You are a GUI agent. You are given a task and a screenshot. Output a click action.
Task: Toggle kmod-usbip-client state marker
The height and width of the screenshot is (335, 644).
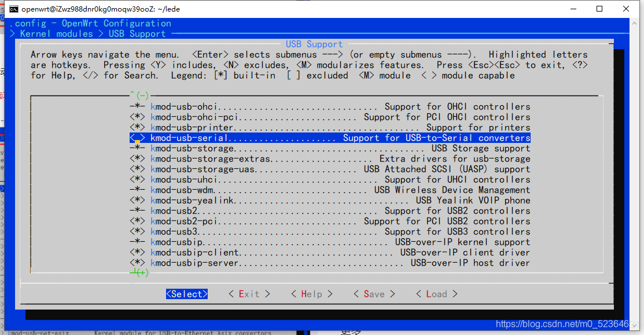pos(137,252)
